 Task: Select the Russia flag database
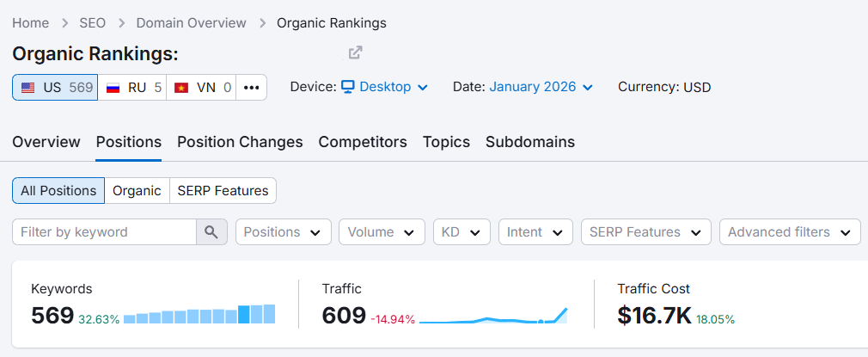[131, 88]
